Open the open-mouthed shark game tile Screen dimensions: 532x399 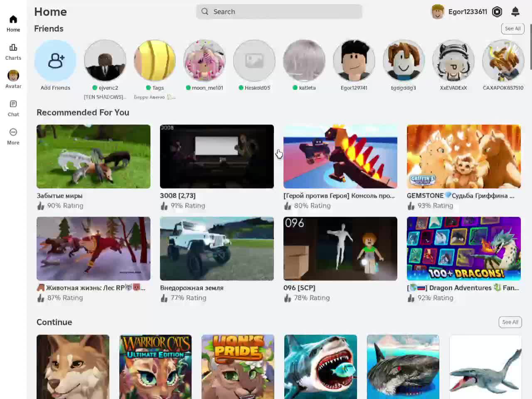320,367
